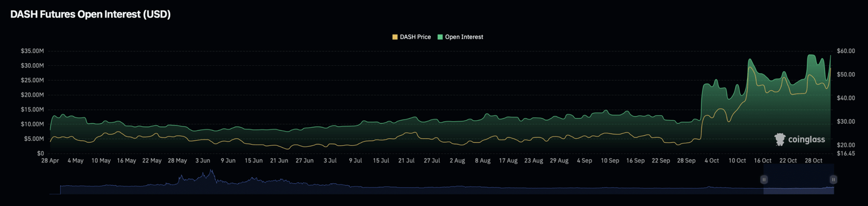This screenshot has height=206, width=868.
Task: Grab the right range slider handle
Action: click(833, 179)
